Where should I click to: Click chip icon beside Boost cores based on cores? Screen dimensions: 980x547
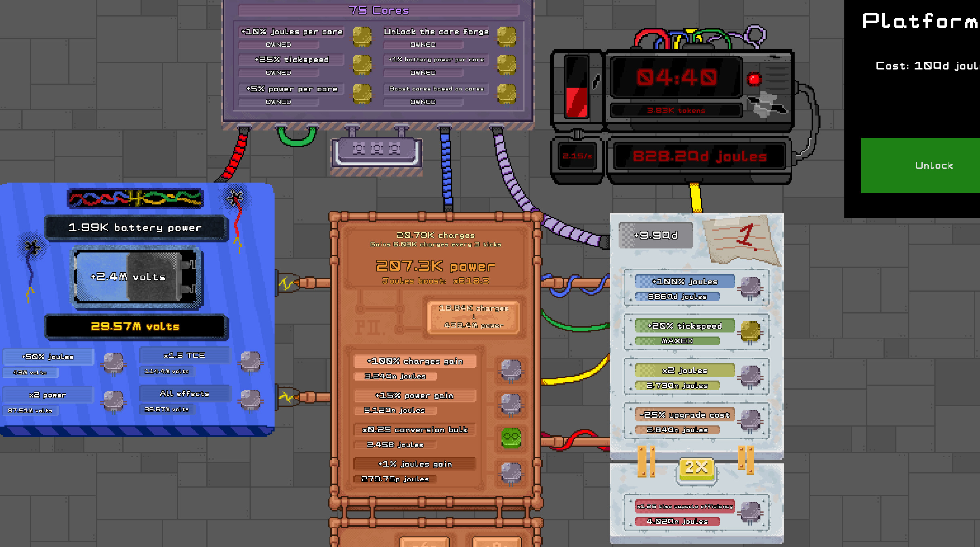(507, 94)
